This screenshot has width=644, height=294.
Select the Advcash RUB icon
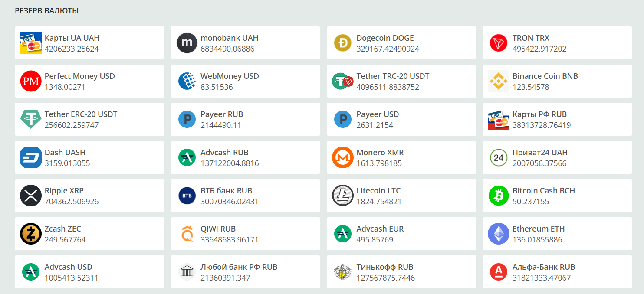[x=187, y=157]
